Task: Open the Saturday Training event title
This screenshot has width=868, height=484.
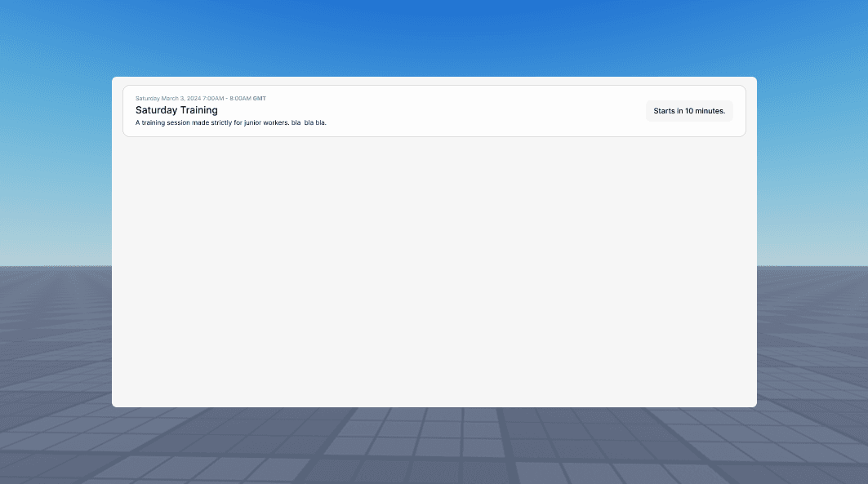Action: 176,110
